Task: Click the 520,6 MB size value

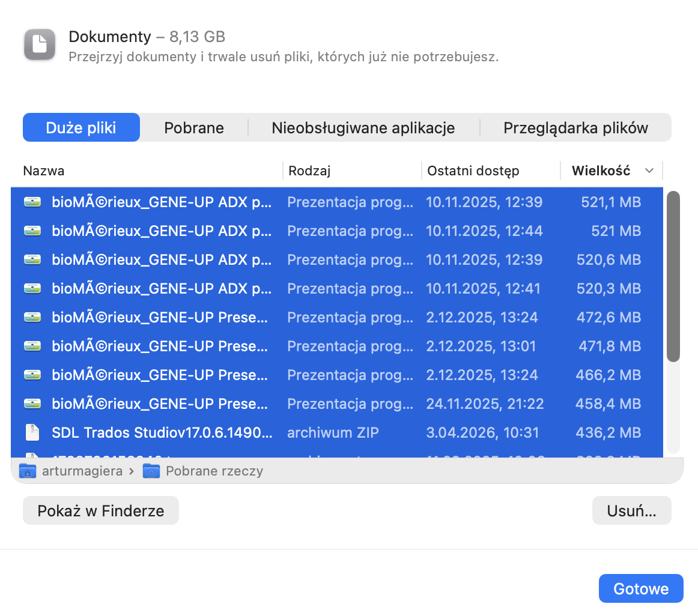Action: (608, 260)
